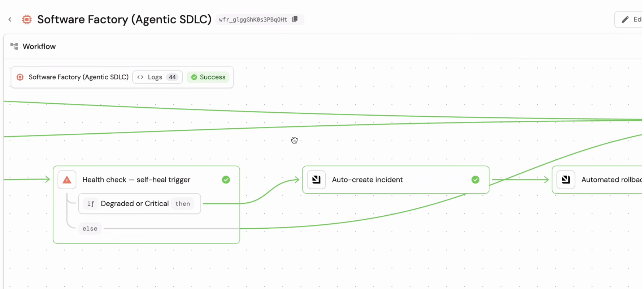Image resolution: width=644 pixels, height=289 pixels.
Task: Open the Logs 44 button
Action: tap(157, 77)
